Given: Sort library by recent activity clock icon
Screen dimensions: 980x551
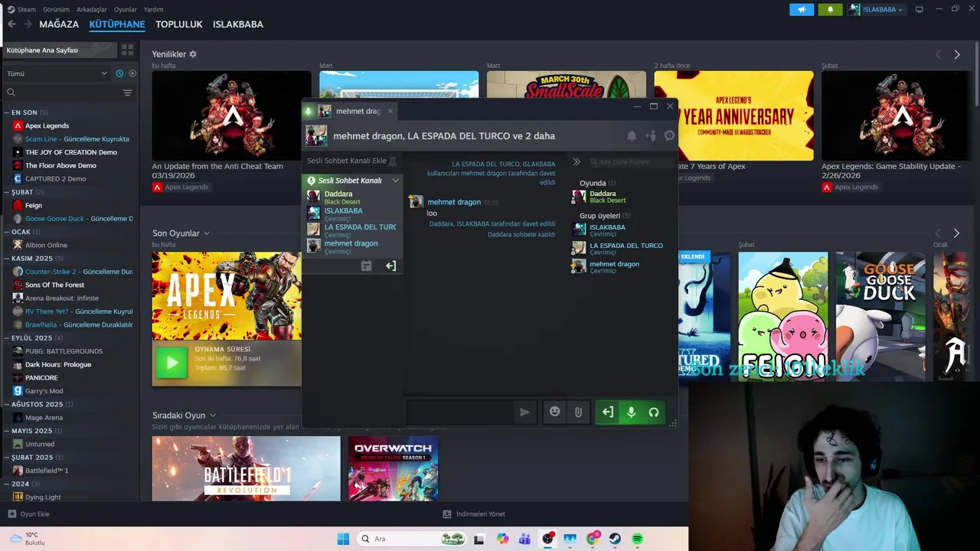Looking at the screenshot, I should tap(119, 73).
